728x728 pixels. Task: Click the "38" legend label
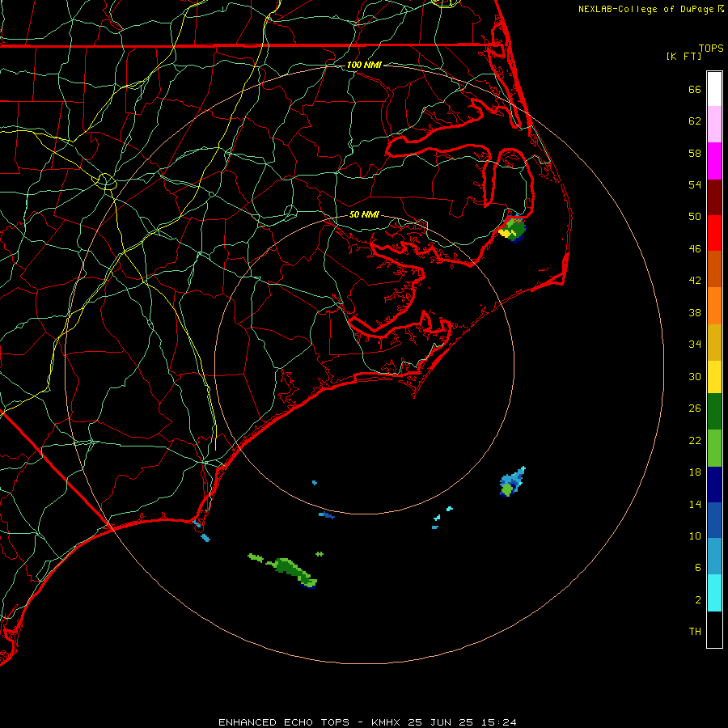point(695,312)
